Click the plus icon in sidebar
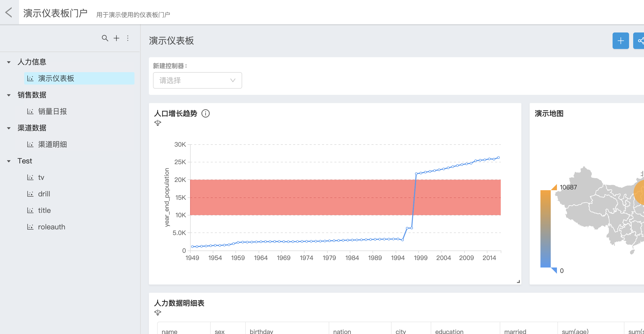 click(116, 38)
